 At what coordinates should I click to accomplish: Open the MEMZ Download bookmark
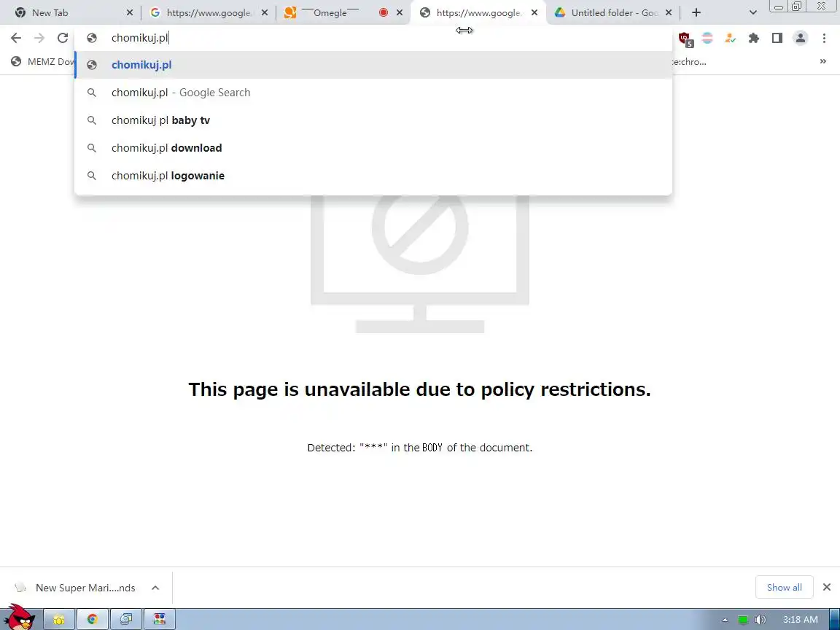point(43,61)
